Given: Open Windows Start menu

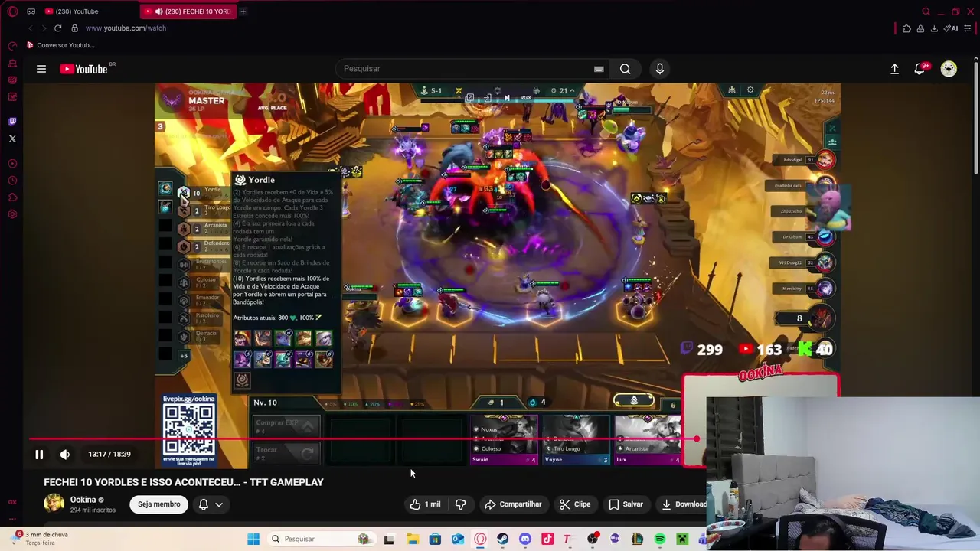Looking at the screenshot, I should point(253,540).
